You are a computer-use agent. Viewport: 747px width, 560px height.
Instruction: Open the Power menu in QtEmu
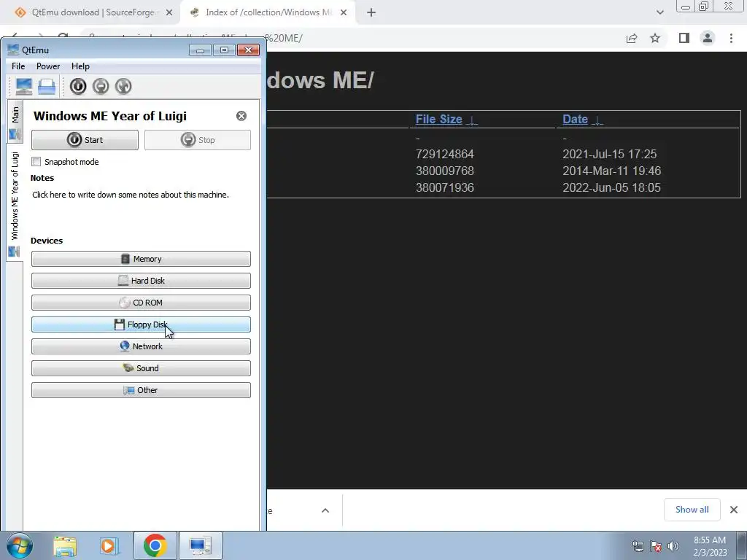(x=48, y=66)
